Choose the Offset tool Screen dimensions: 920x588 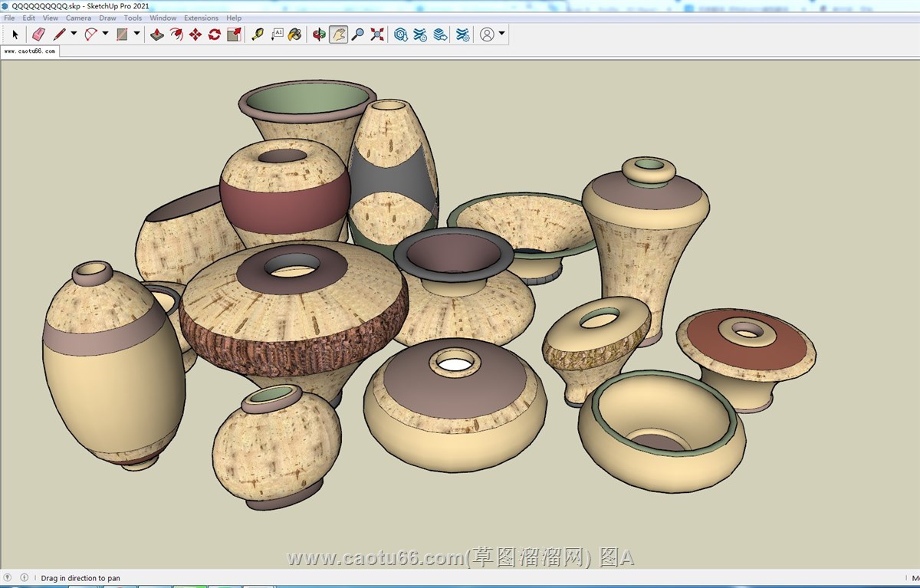176,34
